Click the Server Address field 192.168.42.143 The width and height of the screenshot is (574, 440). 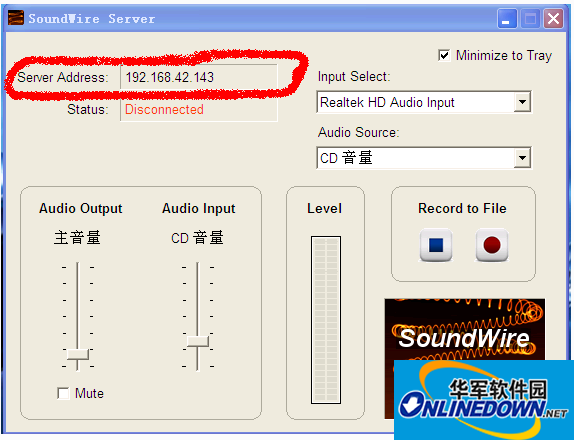coord(199,77)
